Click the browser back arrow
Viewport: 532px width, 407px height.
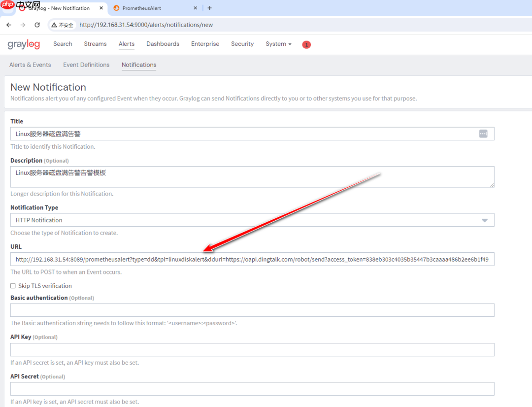(9, 25)
